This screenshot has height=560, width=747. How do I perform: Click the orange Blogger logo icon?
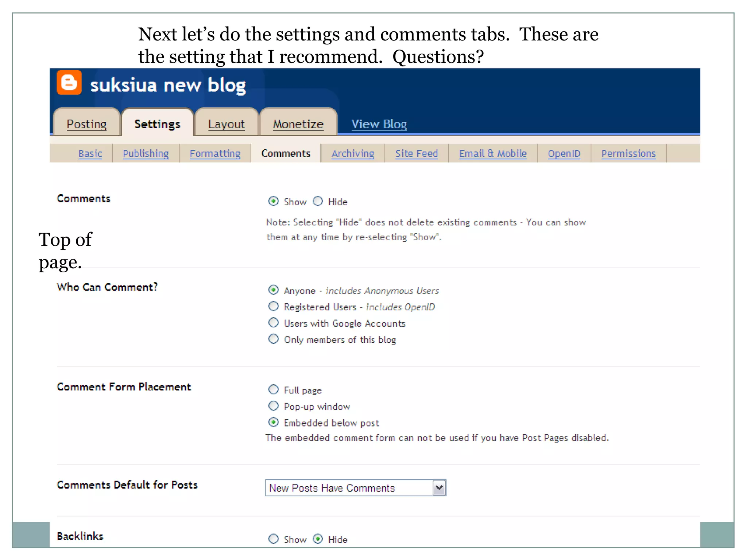click(69, 82)
